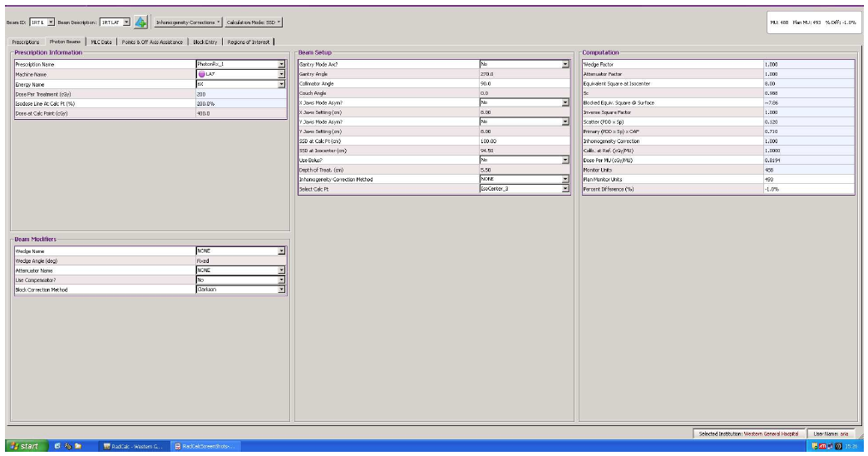Click the Inverse Square Factor value
This screenshot has height=456, width=868.
coord(809,112)
